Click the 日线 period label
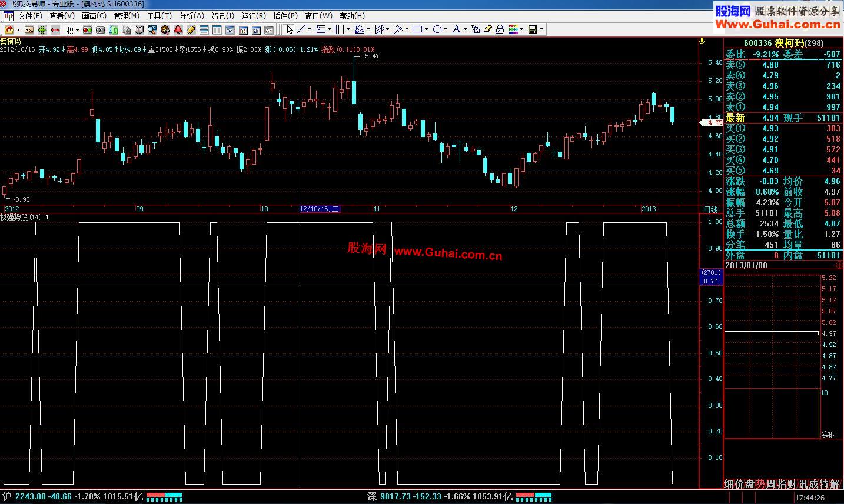844x504 pixels. [710, 209]
